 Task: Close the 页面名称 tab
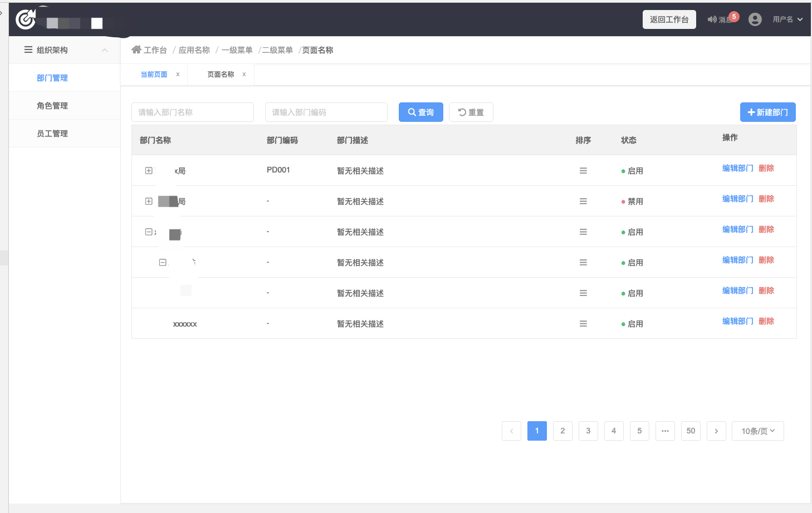pos(244,75)
